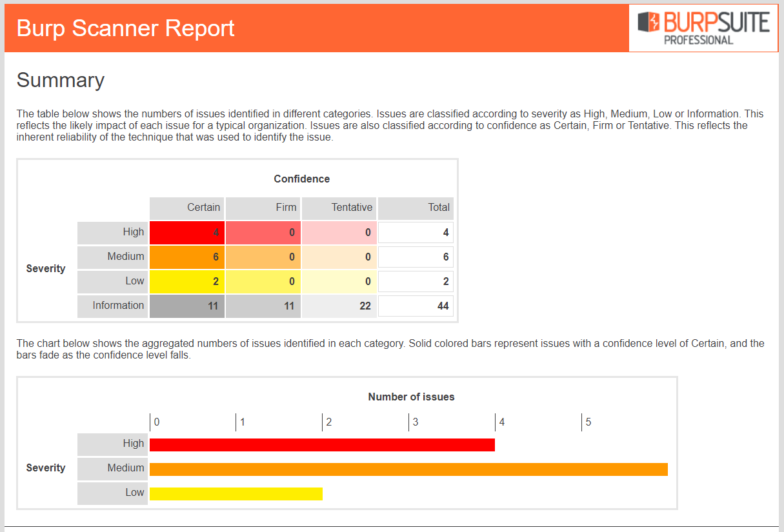
Task: Click the Low Certain cell showing 2
Action: click(x=187, y=282)
